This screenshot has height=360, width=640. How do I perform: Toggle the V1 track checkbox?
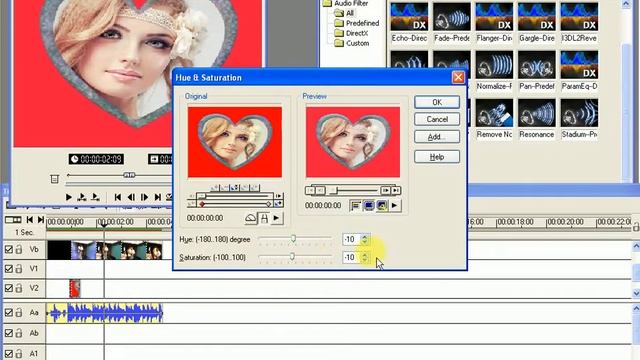(x=9, y=269)
